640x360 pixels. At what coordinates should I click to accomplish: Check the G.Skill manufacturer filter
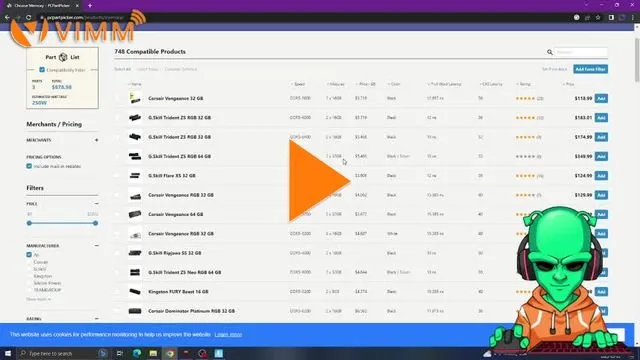(x=29, y=269)
